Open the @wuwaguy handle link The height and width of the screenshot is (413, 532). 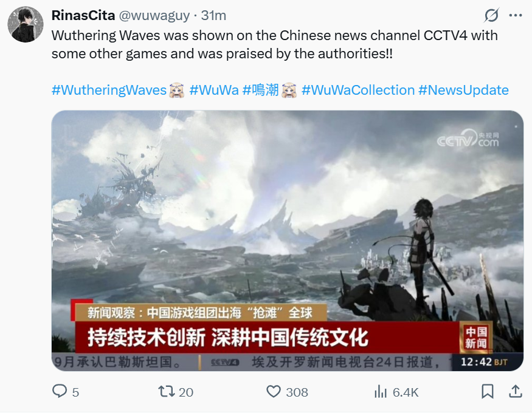click(154, 16)
